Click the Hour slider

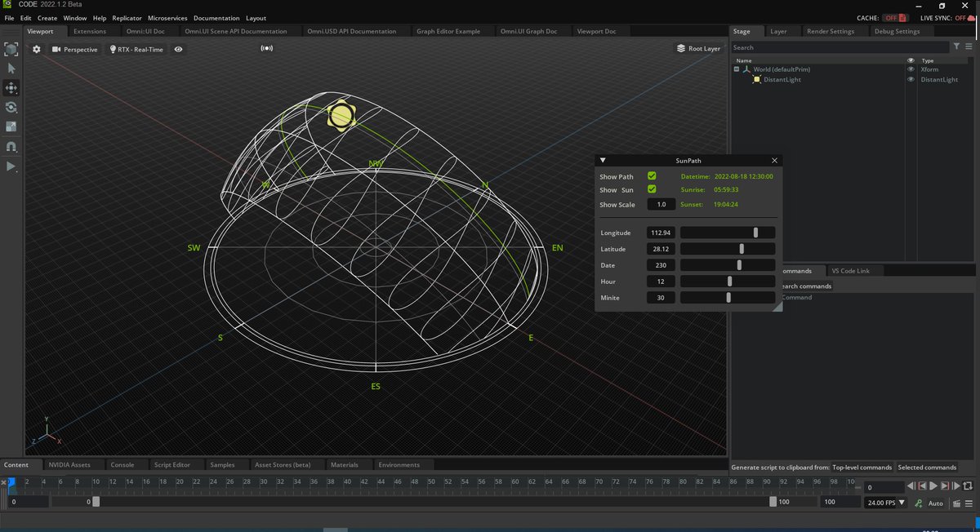point(728,282)
